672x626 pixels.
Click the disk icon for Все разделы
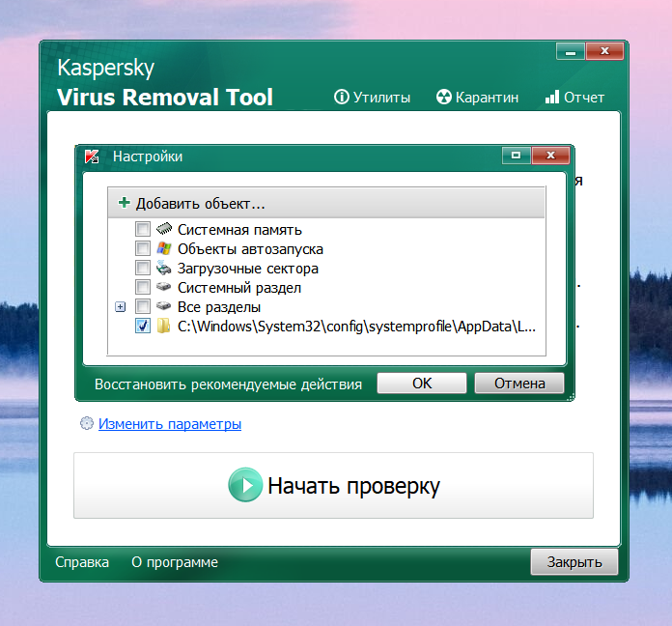[163, 305]
